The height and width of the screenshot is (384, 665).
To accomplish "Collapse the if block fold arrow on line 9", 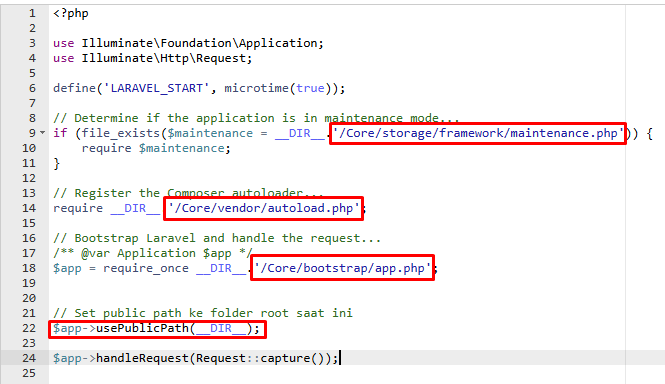I will click(42, 133).
